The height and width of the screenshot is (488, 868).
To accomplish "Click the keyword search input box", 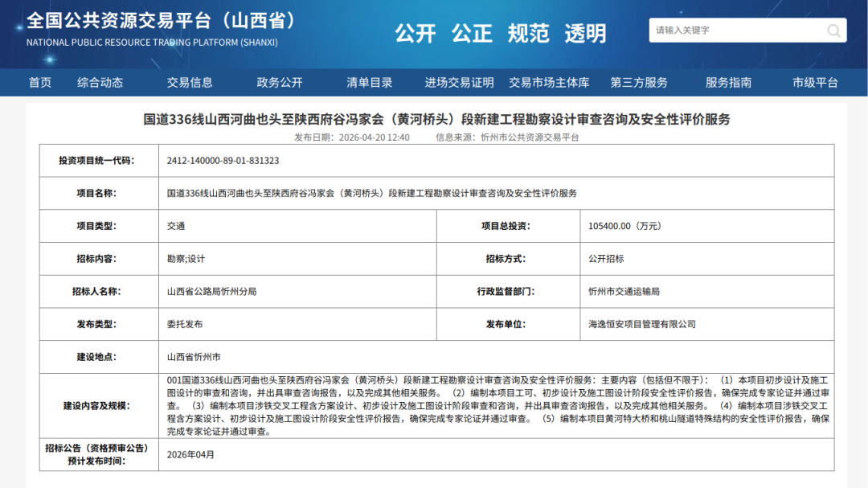I will click(731, 30).
